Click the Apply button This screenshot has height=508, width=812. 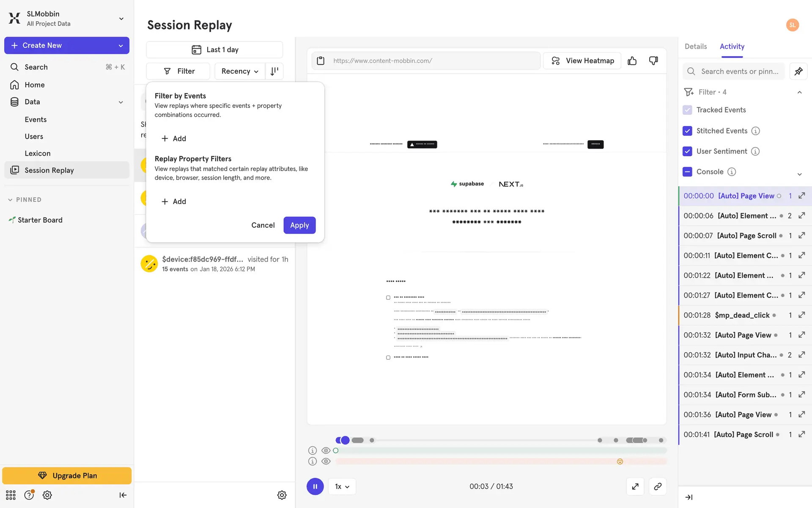[299, 225]
